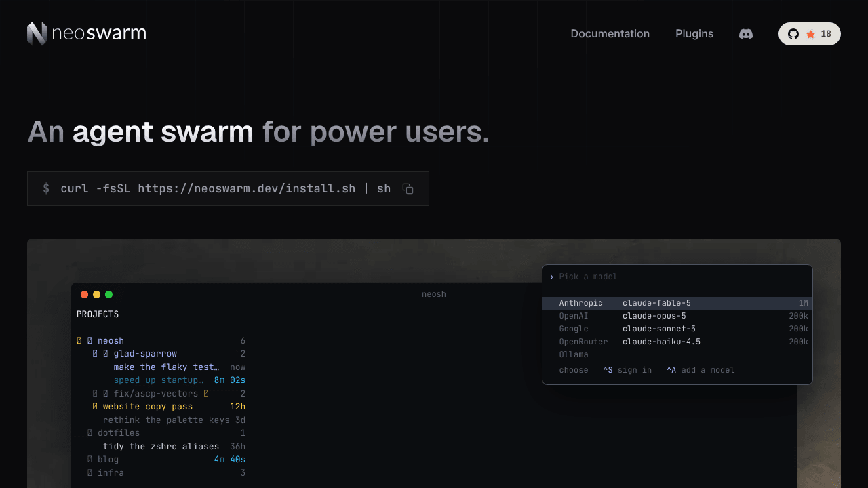Select the OpenAI provider
Screen dimensions: 868x488
[574, 316]
